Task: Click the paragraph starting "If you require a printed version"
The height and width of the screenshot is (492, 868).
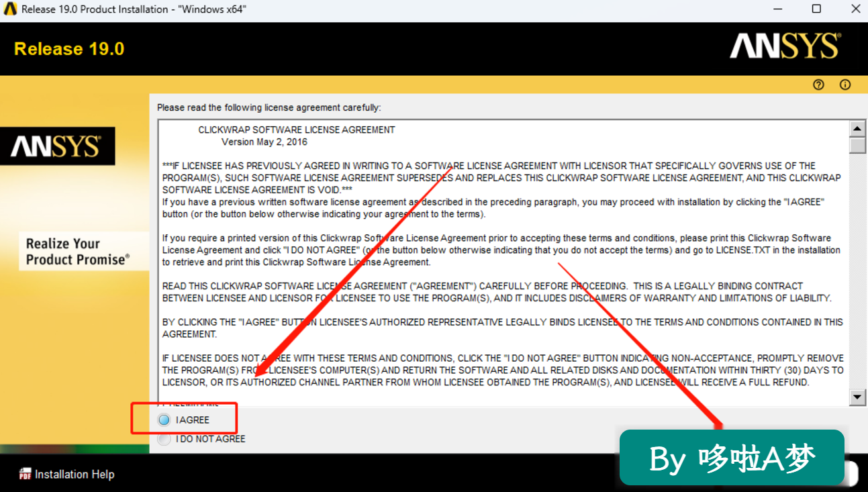Action: click(x=501, y=250)
